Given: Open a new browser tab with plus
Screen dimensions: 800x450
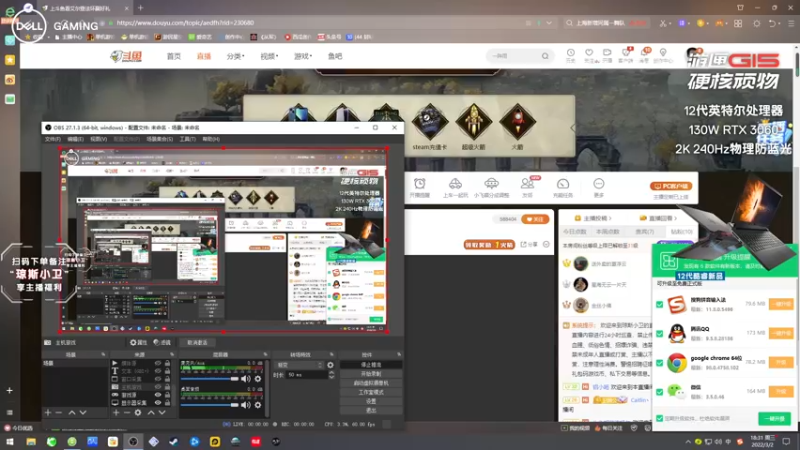Looking at the screenshot, I should coord(140,8).
